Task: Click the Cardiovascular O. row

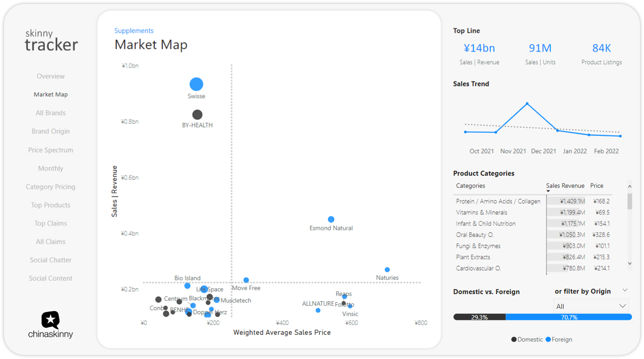Action: click(533, 269)
